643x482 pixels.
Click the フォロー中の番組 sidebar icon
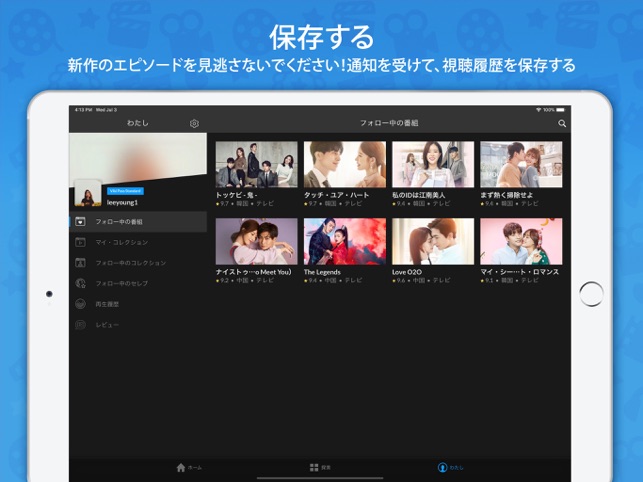(x=81, y=221)
